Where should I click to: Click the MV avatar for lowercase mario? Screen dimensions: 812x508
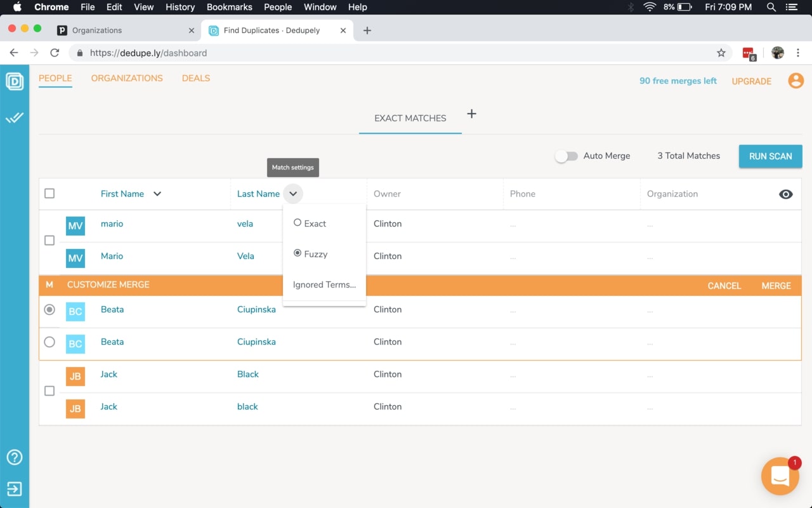coord(75,225)
